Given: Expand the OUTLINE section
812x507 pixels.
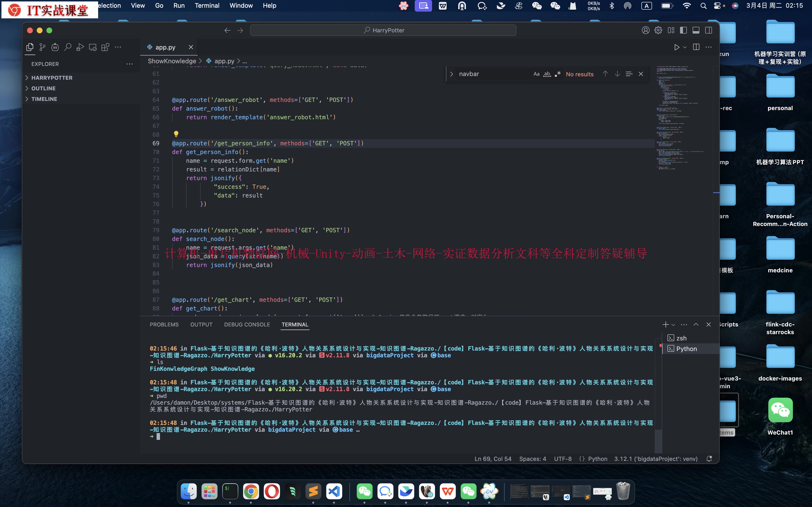Looking at the screenshot, I should coord(43,89).
